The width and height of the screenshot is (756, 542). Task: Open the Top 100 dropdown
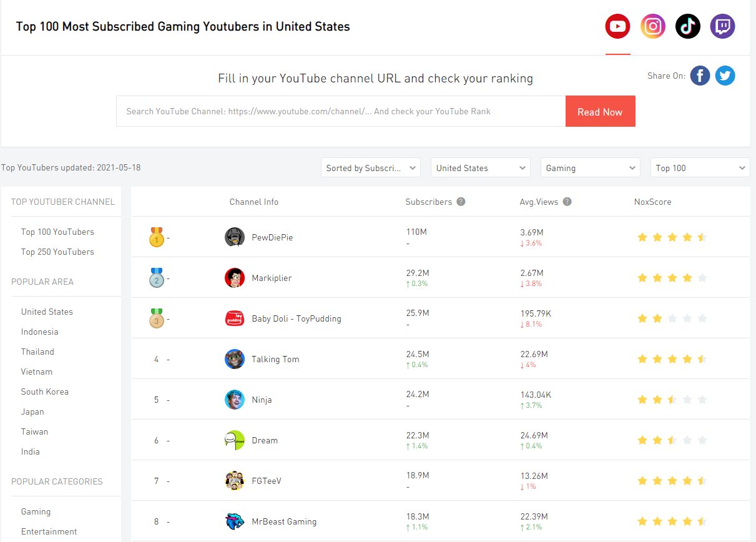click(700, 167)
